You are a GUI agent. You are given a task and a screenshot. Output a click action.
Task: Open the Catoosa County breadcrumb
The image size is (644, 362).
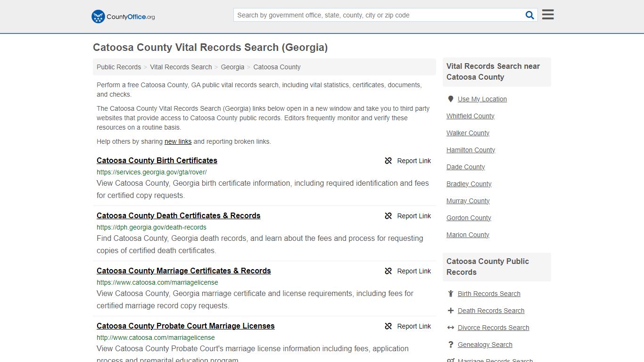277,67
